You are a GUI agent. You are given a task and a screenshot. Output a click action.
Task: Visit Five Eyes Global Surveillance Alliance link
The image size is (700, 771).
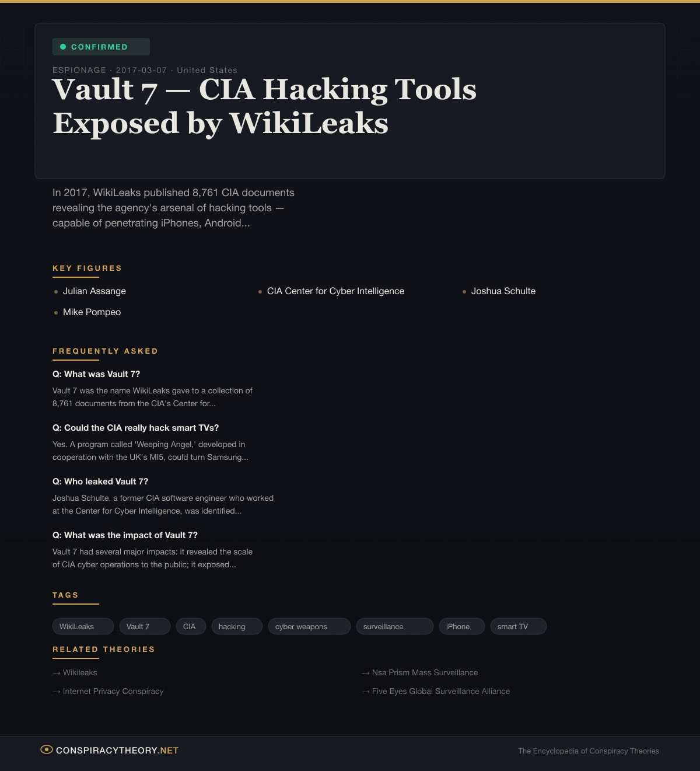click(x=440, y=691)
